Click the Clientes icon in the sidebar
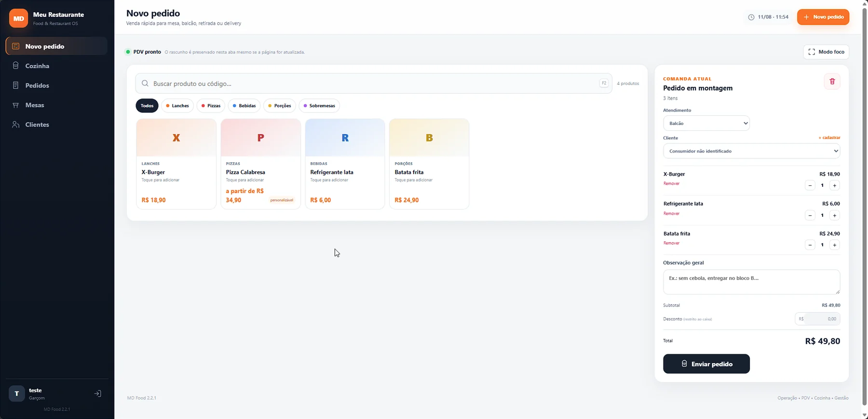This screenshot has width=868, height=419. click(16, 125)
